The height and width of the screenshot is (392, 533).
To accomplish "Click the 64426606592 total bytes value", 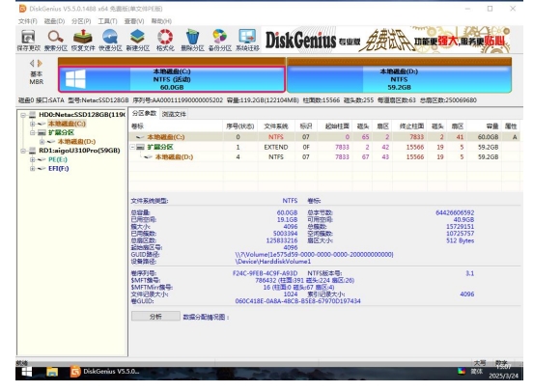I will click(455, 212).
